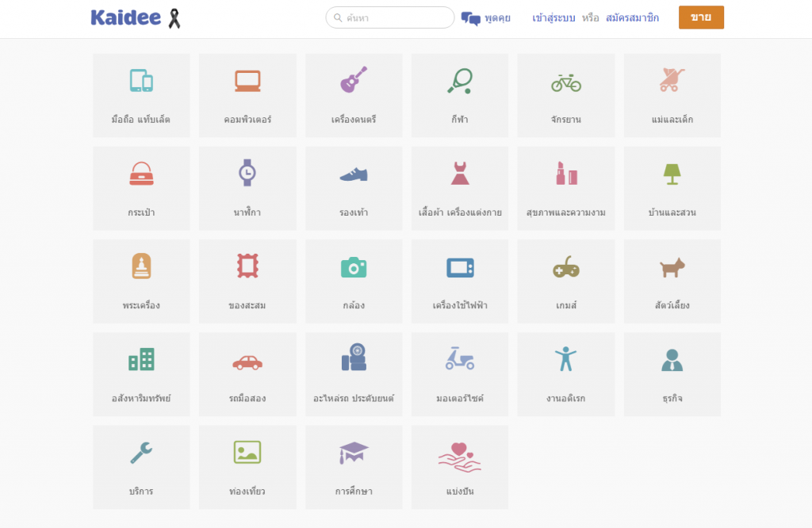This screenshot has width=812, height=528.
Task: Click the Kaidee logo
Action: coord(127,17)
